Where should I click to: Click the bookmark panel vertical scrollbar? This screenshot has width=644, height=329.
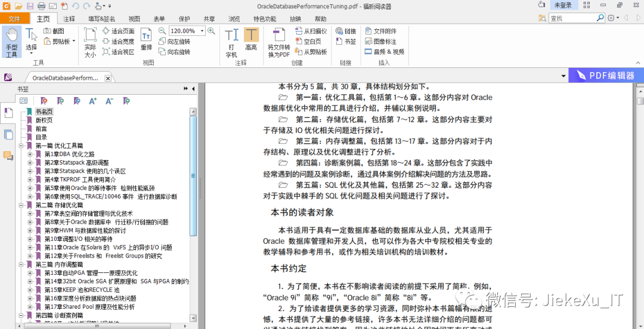pos(193,179)
